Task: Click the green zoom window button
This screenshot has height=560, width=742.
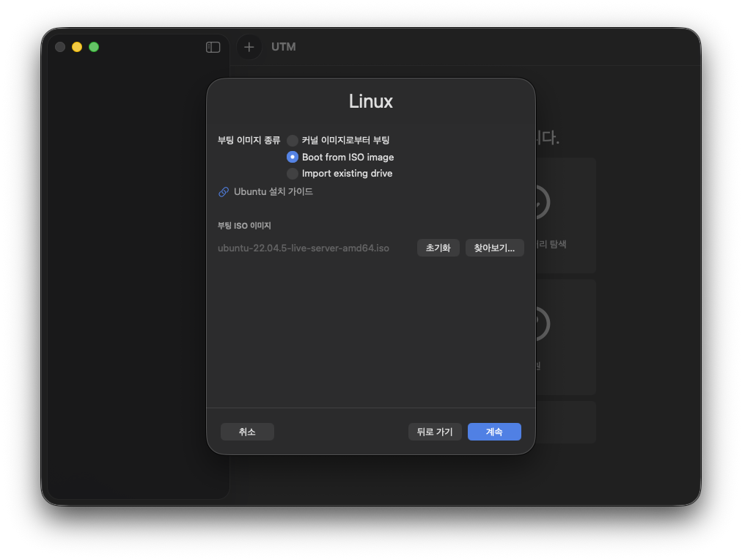Action: [x=94, y=47]
